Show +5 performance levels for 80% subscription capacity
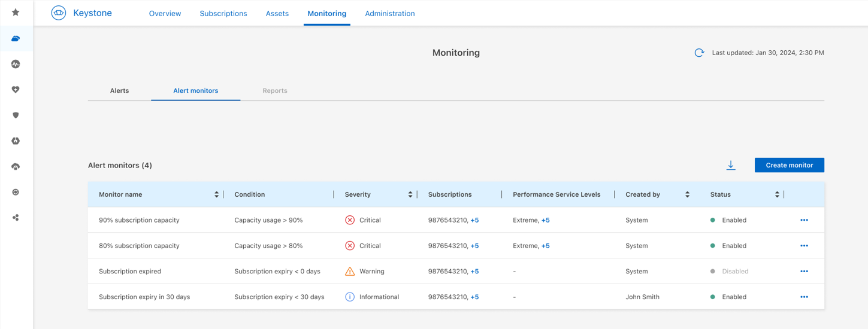The height and width of the screenshot is (329, 868). 545,246
